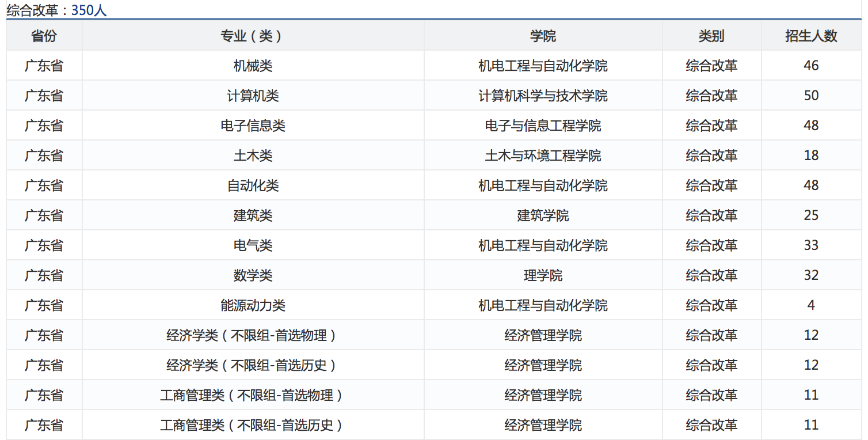Click 机电工程与自动化学院 in the 自动化类 row
Viewport: 868px width, 440px height.
point(543,185)
